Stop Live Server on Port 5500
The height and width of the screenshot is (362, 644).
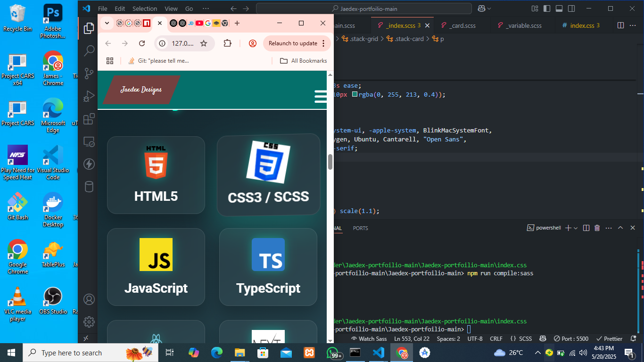(x=571, y=338)
